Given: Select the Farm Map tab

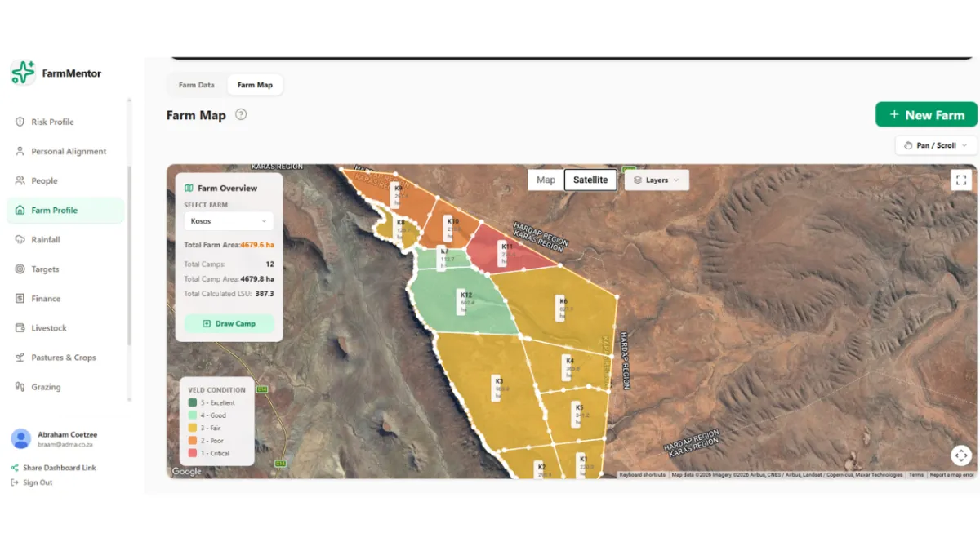Looking at the screenshot, I should pyautogui.click(x=255, y=85).
